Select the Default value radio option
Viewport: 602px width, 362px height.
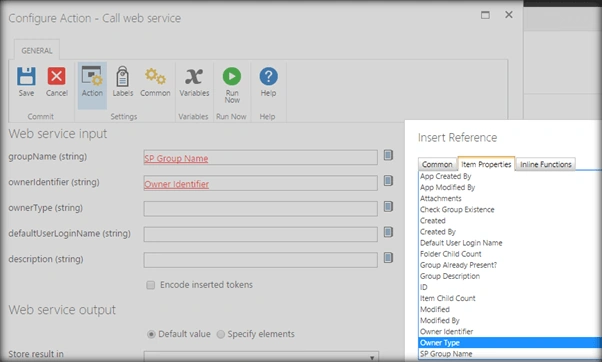tap(151, 334)
